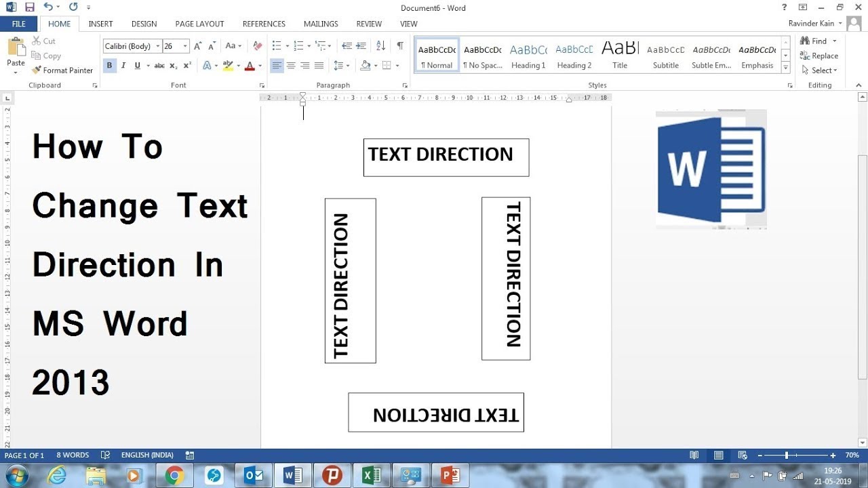Open Excel from the taskbar
Viewport: 868px width, 488px height.
click(371, 476)
